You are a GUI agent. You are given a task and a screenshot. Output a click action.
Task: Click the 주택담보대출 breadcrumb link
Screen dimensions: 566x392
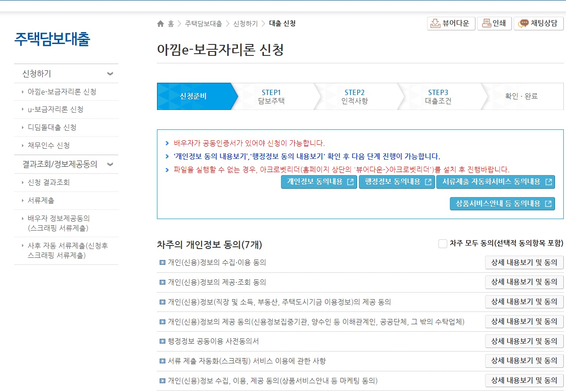[x=203, y=24]
